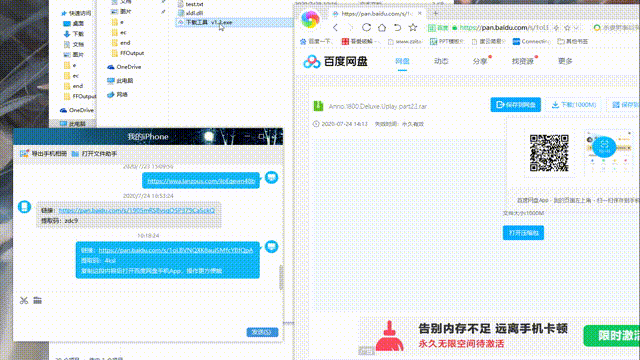
Task: Open 快速访问 in left Explorer sidebar
Action: 76,13
